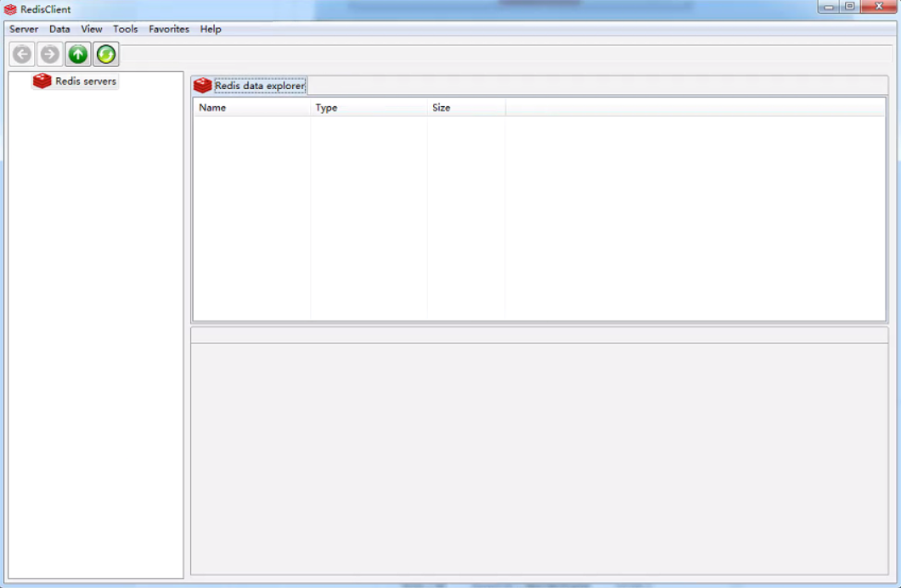Click the refresh toolbar icon
Screen dimensions: 901x588
coord(105,53)
